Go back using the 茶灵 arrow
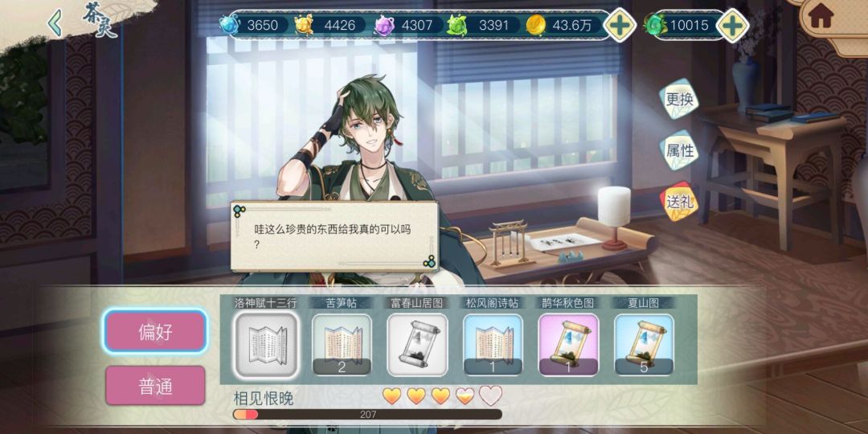 [55, 23]
